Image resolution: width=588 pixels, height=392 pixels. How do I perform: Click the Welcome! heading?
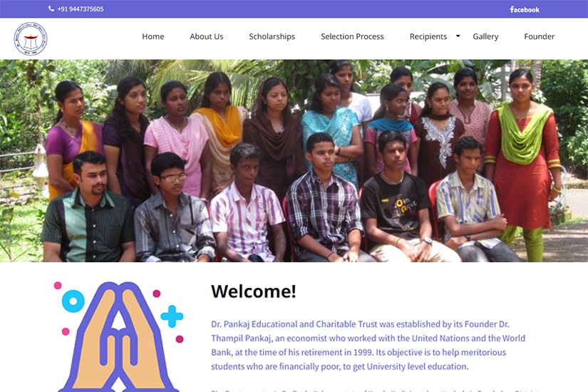tap(254, 291)
